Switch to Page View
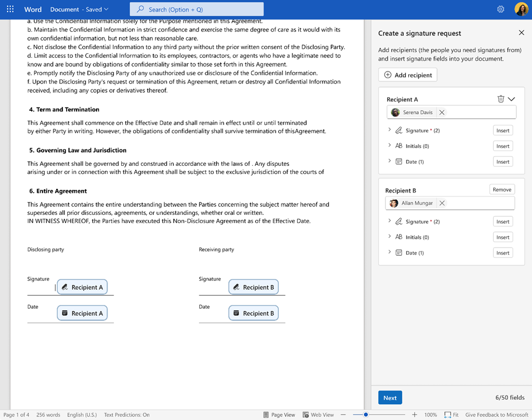 click(279, 415)
